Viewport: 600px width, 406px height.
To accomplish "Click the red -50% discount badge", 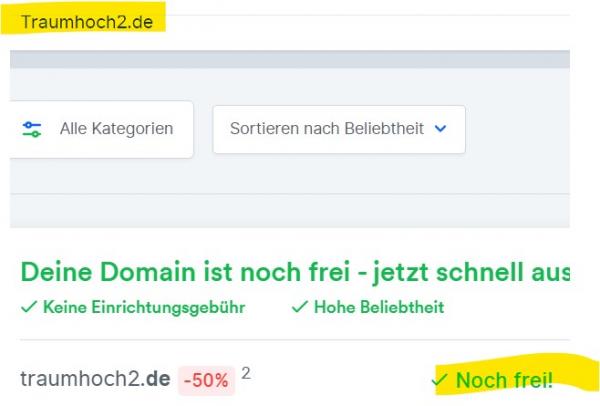I will [x=206, y=380].
